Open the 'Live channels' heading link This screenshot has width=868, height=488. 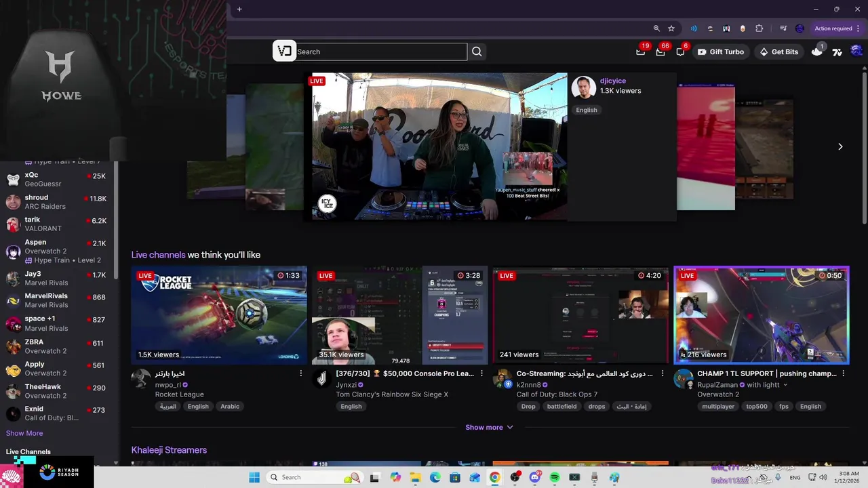pos(158,255)
